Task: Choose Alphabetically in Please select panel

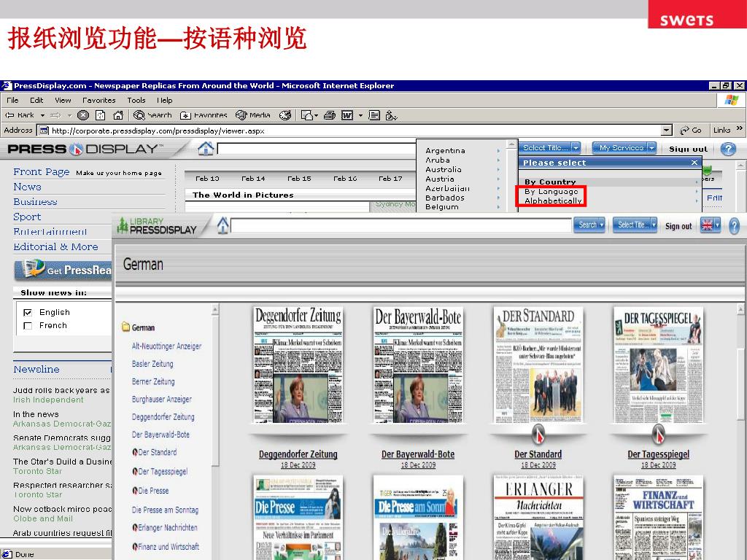Action: click(553, 201)
